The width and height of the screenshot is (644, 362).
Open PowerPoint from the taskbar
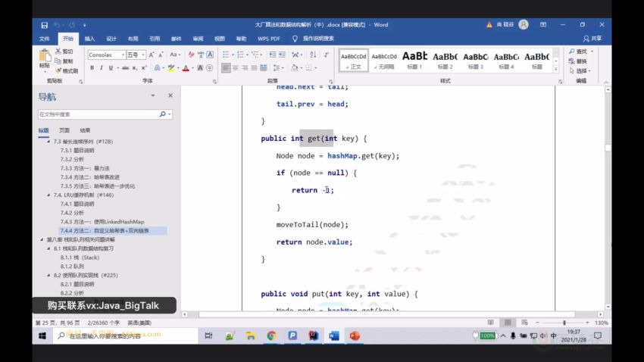[355, 335]
